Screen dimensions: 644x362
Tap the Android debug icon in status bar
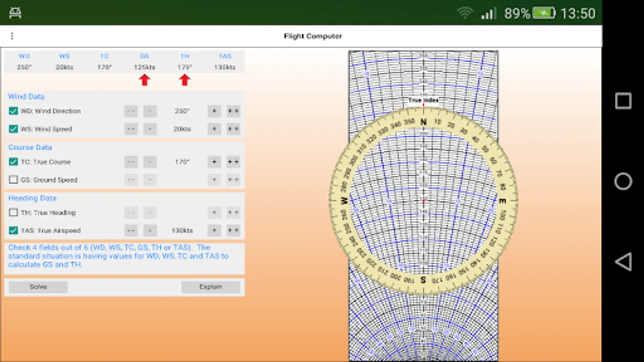(x=15, y=13)
